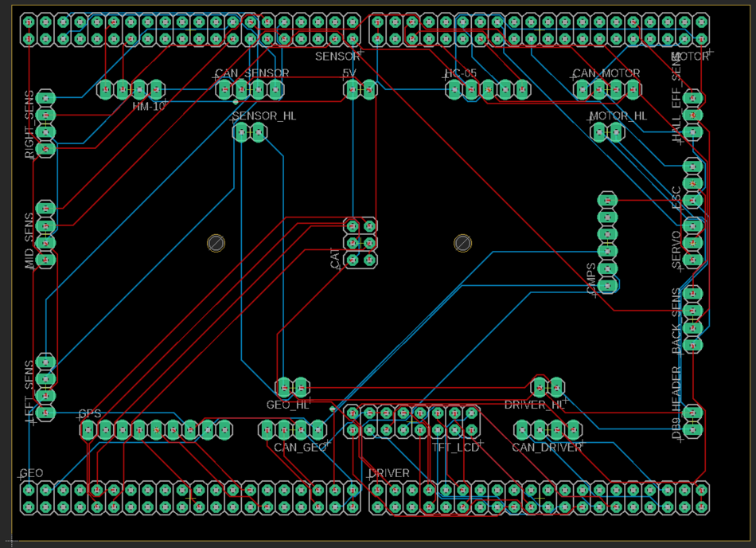This screenshot has width=756, height=548.
Task: Click the CAT label beside center header
Action: pyautogui.click(x=335, y=258)
